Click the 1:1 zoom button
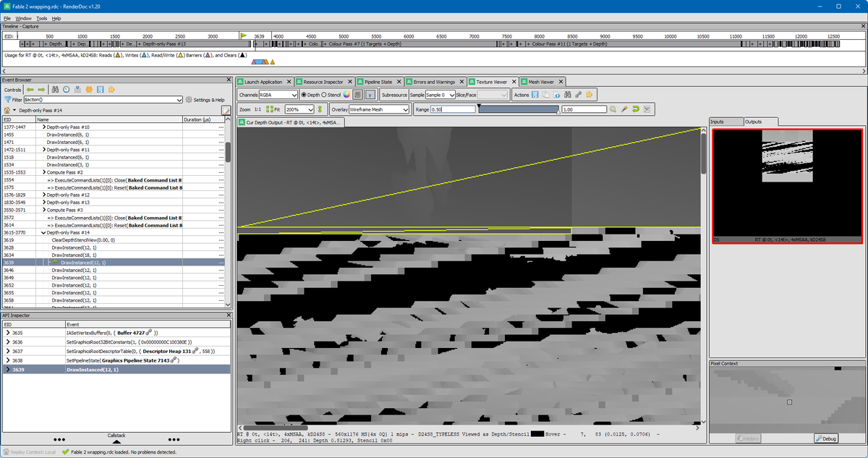Viewport: 868px width, 458px height. tap(258, 109)
